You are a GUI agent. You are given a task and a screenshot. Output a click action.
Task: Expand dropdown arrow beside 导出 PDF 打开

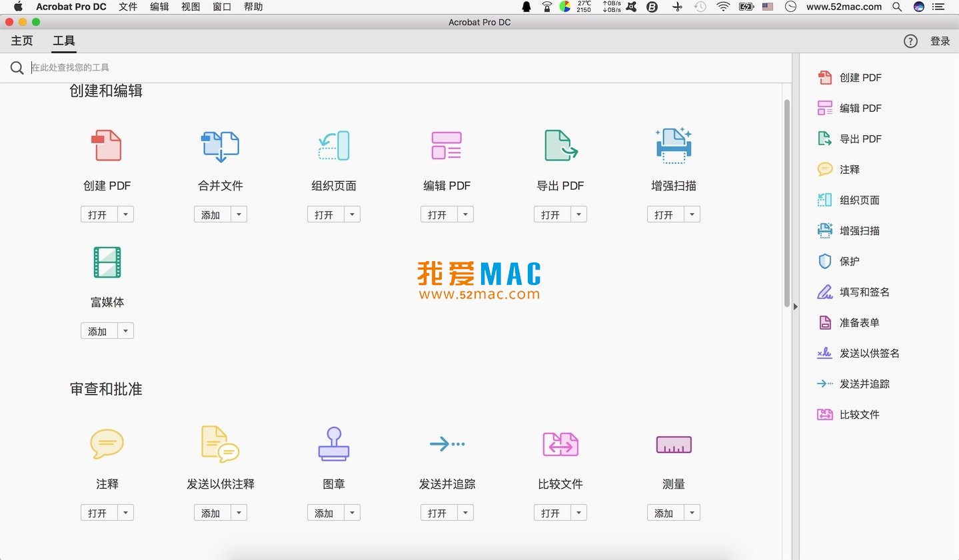coord(578,214)
